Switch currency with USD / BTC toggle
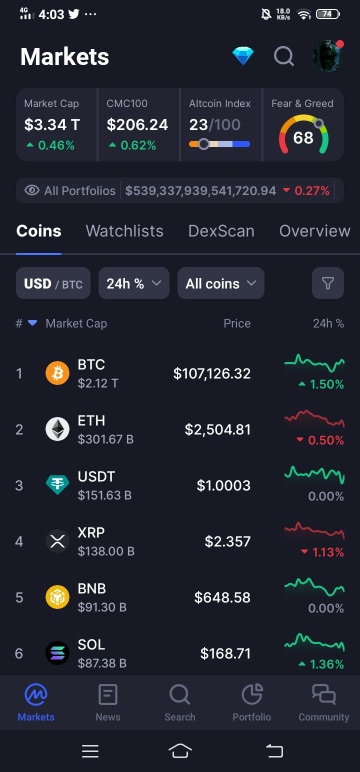This screenshot has width=360, height=772. (x=53, y=283)
